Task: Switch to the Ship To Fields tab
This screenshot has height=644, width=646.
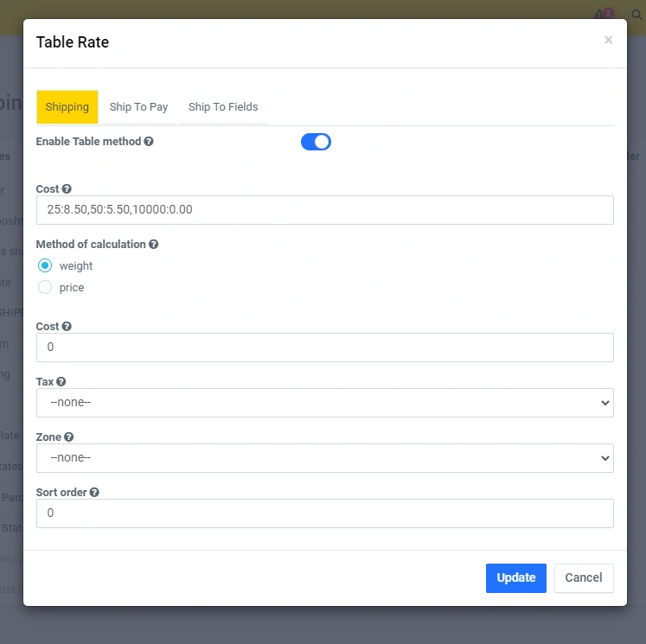Action: coord(223,107)
